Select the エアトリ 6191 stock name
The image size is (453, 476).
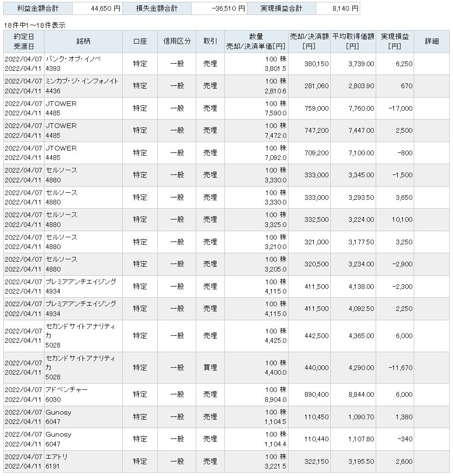[x=56, y=461]
